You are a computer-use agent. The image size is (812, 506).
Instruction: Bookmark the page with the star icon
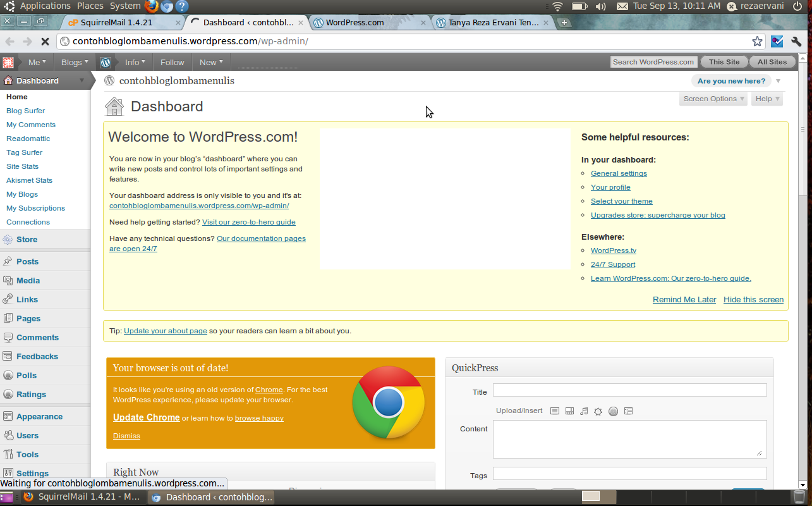click(x=757, y=41)
